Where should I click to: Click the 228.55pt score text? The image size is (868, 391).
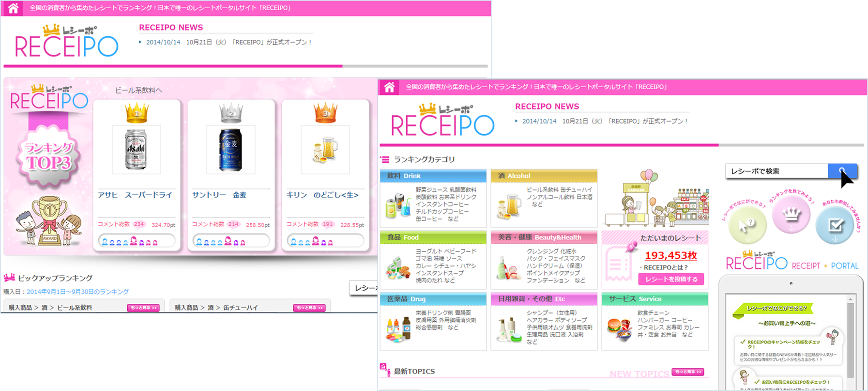(x=352, y=225)
